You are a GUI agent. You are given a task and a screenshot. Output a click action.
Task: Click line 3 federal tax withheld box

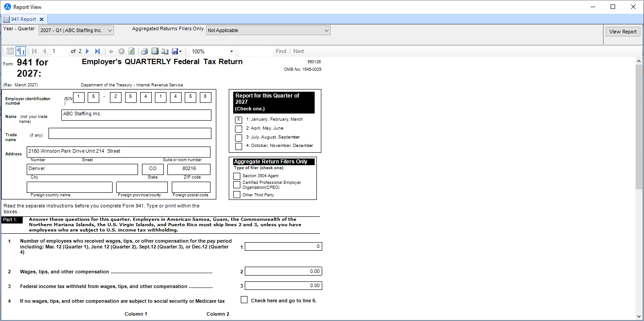click(283, 286)
